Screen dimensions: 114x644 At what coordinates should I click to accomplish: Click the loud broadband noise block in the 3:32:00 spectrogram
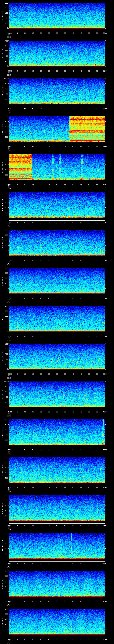pyautogui.click(x=87, y=129)
